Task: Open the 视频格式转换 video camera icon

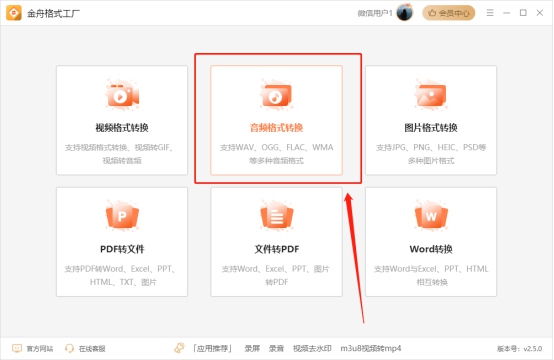Action: click(x=122, y=95)
